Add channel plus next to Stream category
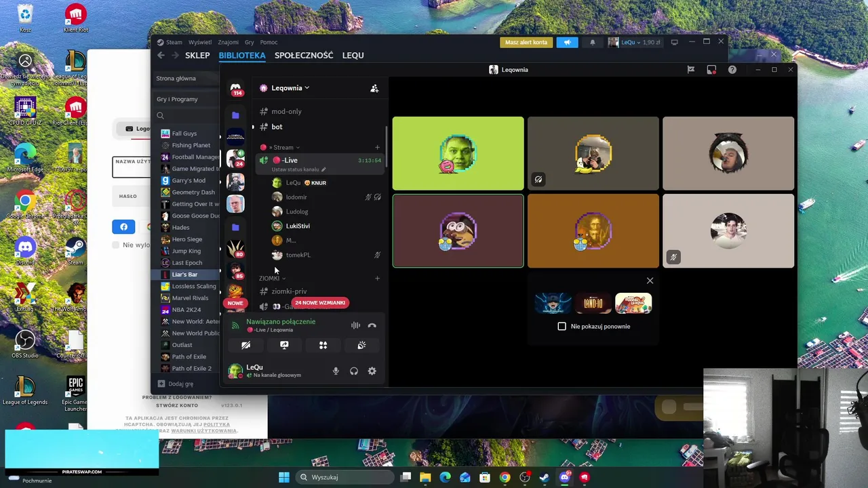This screenshot has height=488, width=868. 377,147
